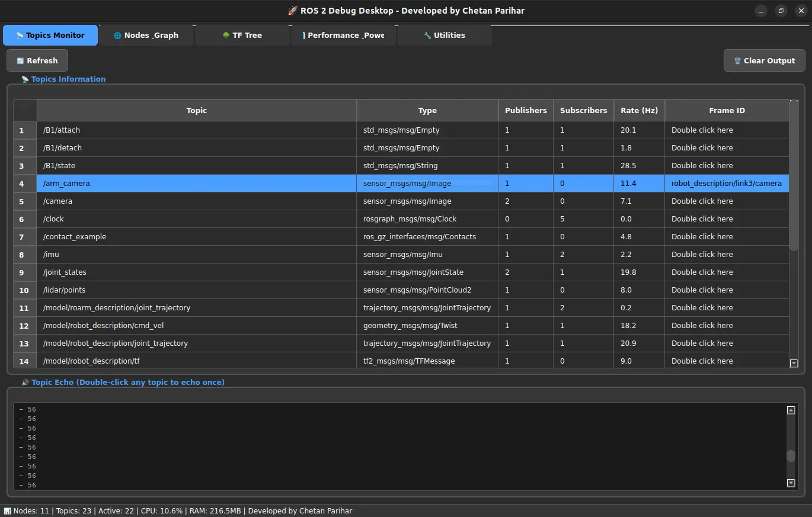Sort table by Rate (Hz) column header
Viewport: 812px width, 517px height.
(x=639, y=111)
